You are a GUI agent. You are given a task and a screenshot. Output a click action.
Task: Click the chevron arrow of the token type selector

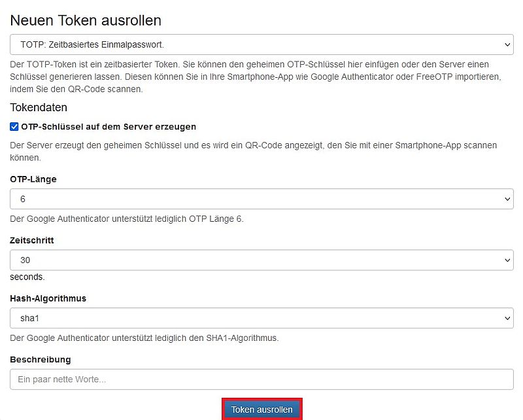(507, 44)
